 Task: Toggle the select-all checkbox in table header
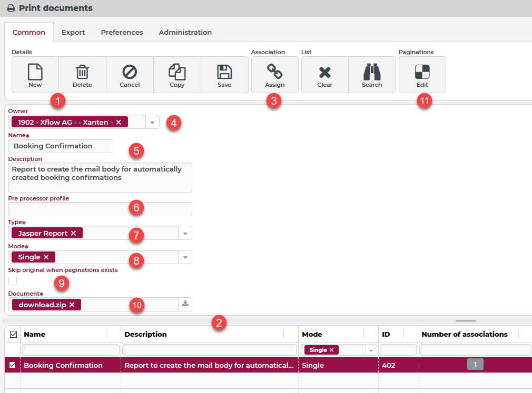pos(13,335)
